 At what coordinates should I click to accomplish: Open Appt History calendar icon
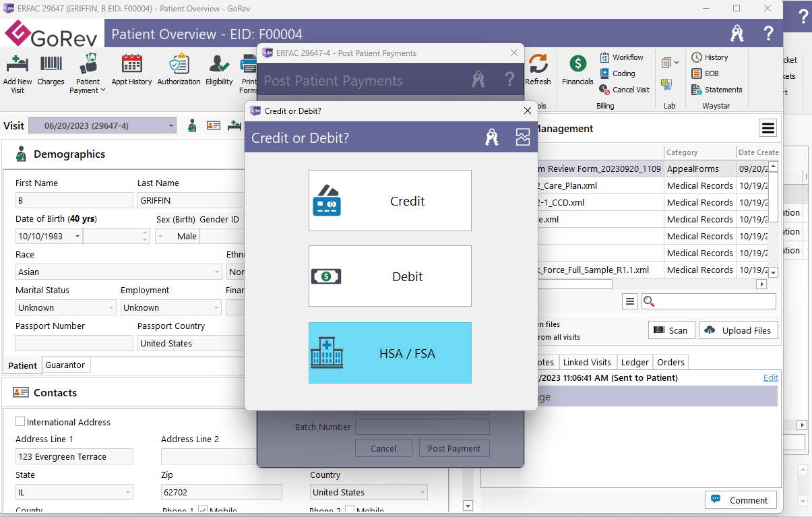click(x=131, y=64)
